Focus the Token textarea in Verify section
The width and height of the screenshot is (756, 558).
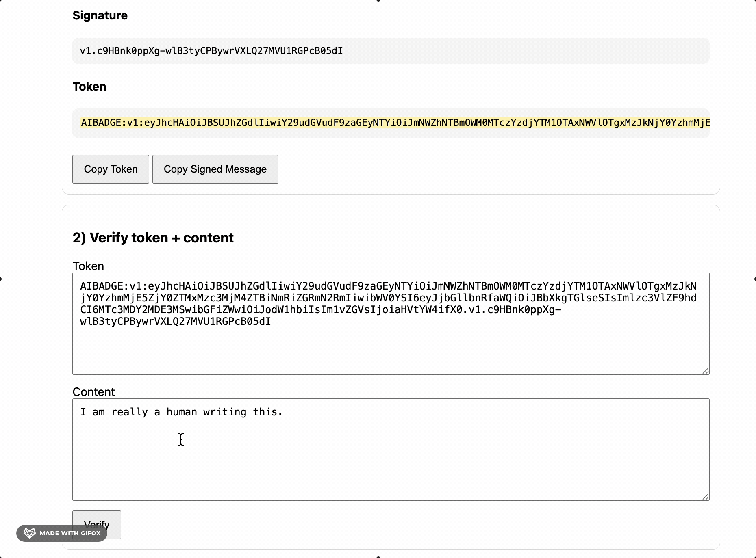391,324
